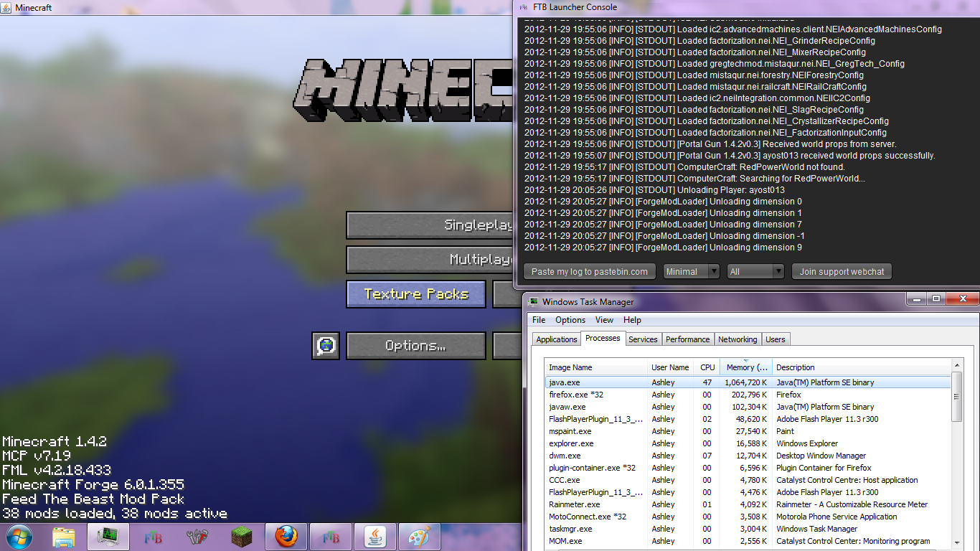This screenshot has width=980, height=551.
Task: Select the MotoConnect.exe *32 process row
Action: pos(748,517)
